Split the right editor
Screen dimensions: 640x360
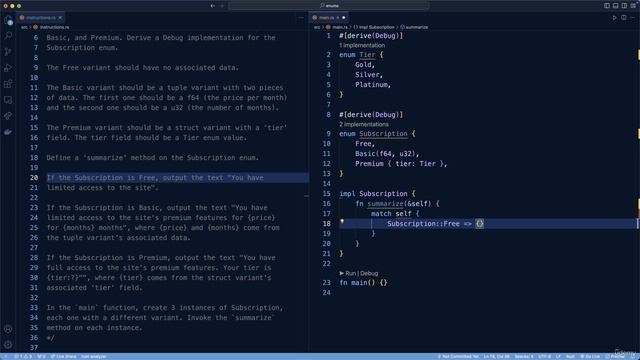[624, 18]
